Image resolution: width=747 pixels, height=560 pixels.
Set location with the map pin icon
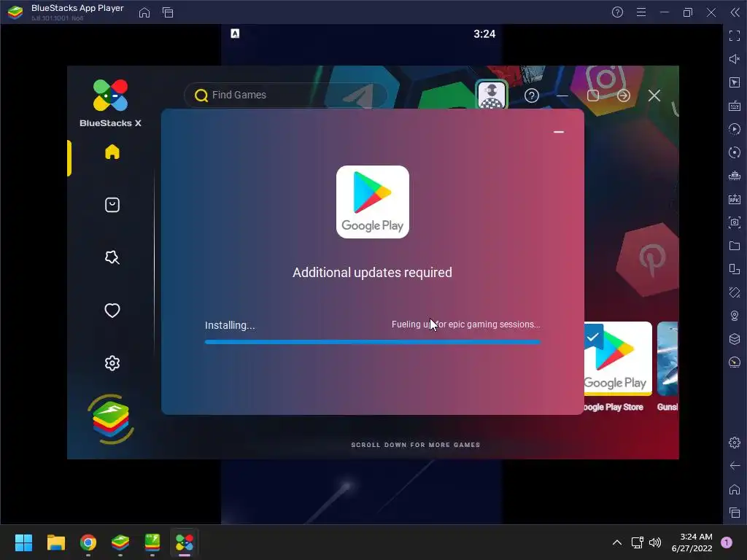(735, 316)
